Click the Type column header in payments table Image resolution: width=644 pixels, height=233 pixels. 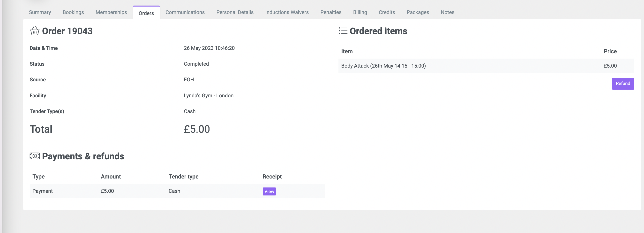coord(38,176)
